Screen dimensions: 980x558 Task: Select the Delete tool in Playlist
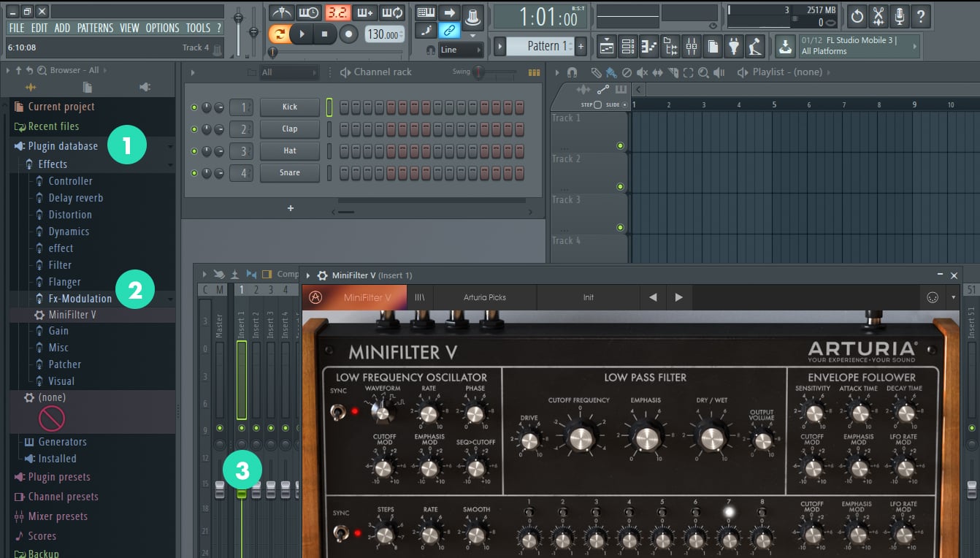point(627,72)
